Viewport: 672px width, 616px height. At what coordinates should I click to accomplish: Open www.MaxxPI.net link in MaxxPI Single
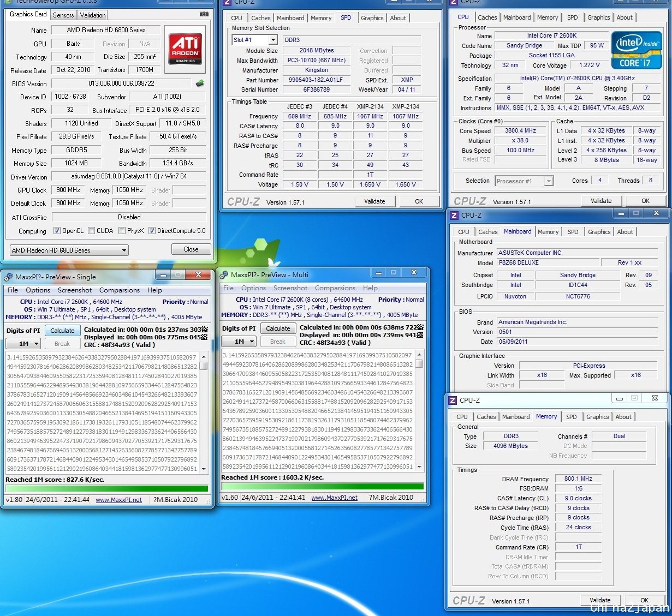(118, 500)
